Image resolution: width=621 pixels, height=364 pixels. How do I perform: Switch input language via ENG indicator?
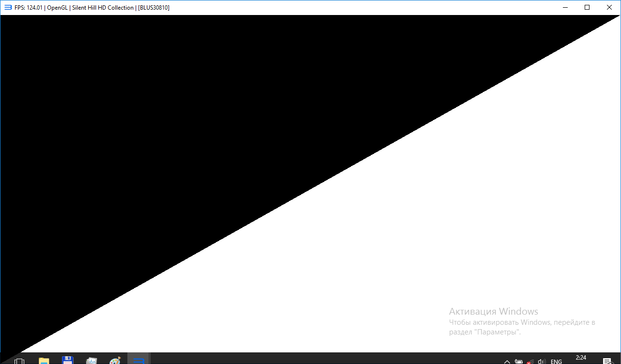[556, 362]
